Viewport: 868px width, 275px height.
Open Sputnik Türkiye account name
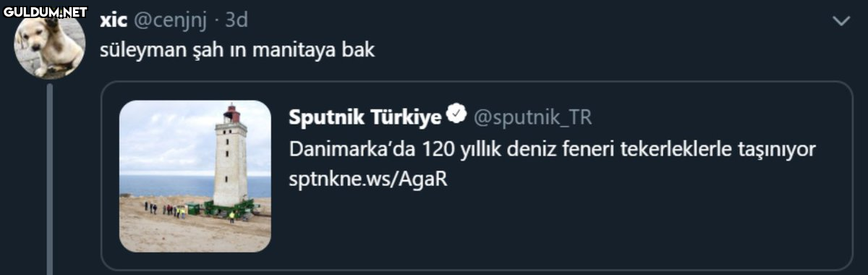(365, 116)
